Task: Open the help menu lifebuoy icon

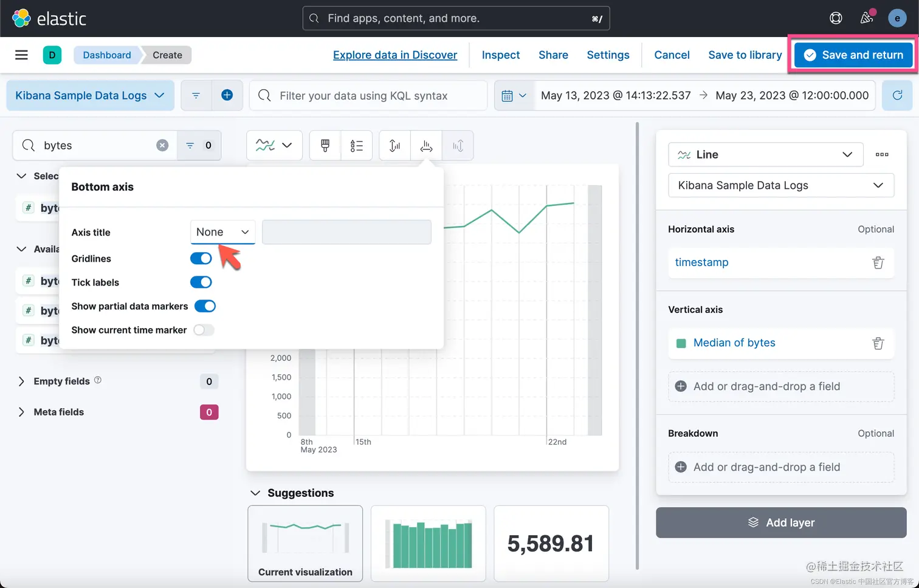Action: tap(836, 18)
